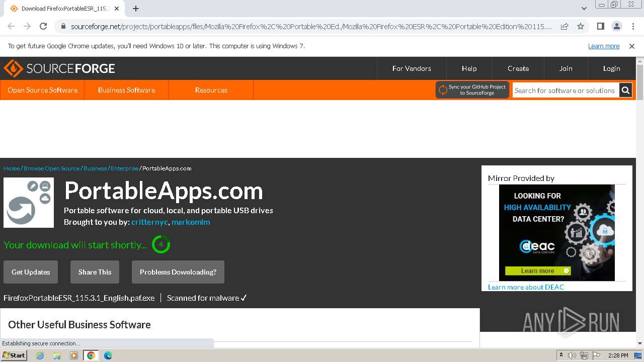Close the Download FirefoxPortableESR tab
The image size is (644, 362).
click(x=117, y=9)
